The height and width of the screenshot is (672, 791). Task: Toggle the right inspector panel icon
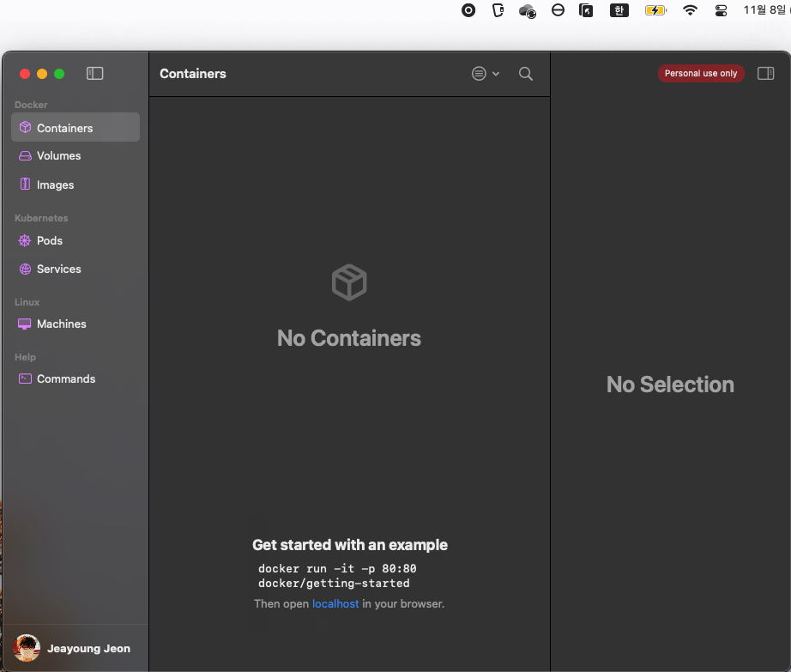(765, 74)
